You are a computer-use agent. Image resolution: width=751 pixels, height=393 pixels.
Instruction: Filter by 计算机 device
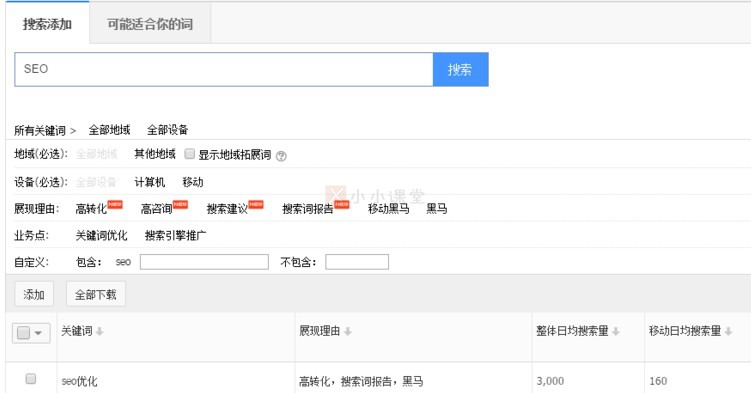pos(149,182)
